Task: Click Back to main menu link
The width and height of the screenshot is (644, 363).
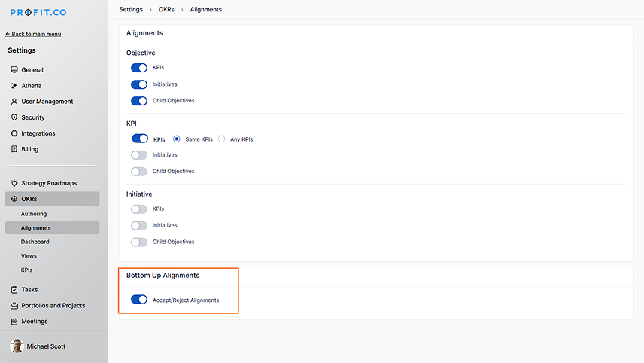Action: (33, 34)
